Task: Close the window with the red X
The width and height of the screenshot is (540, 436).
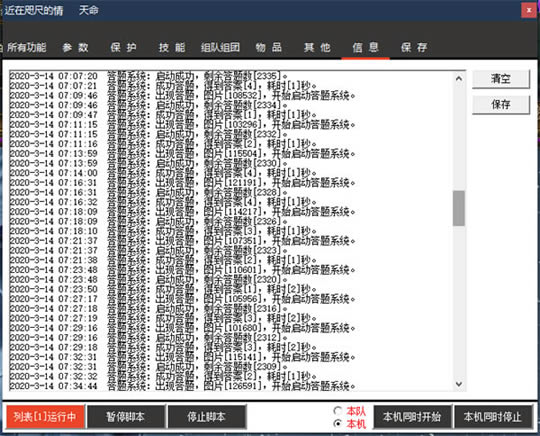Action: click(529, 10)
